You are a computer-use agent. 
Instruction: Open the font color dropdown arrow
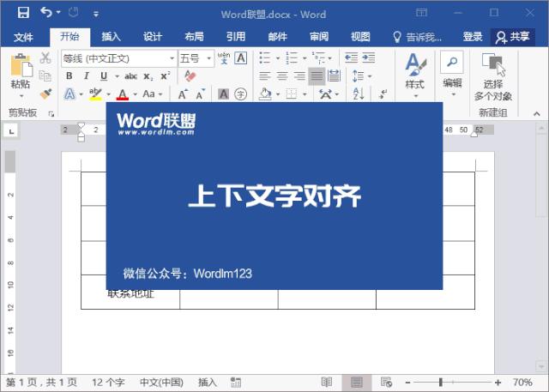point(136,94)
